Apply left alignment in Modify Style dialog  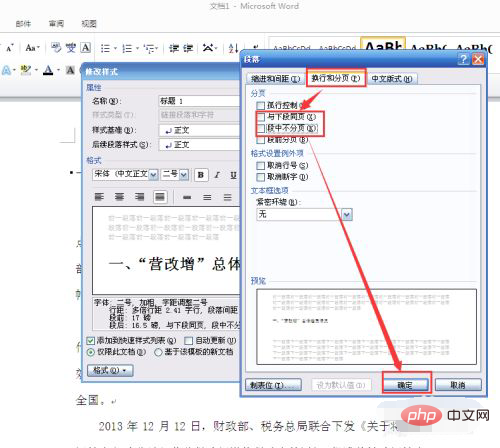click(99, 197)
